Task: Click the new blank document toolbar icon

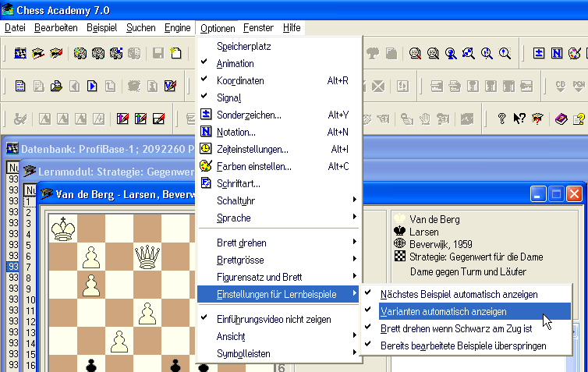Action: point(176,54)
